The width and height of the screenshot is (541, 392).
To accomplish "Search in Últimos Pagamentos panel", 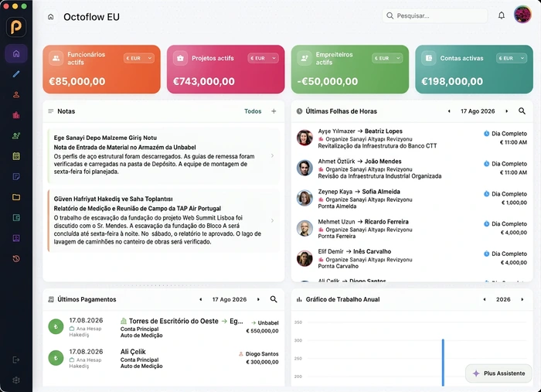I will pyautogui.click(x=274, y=299).
